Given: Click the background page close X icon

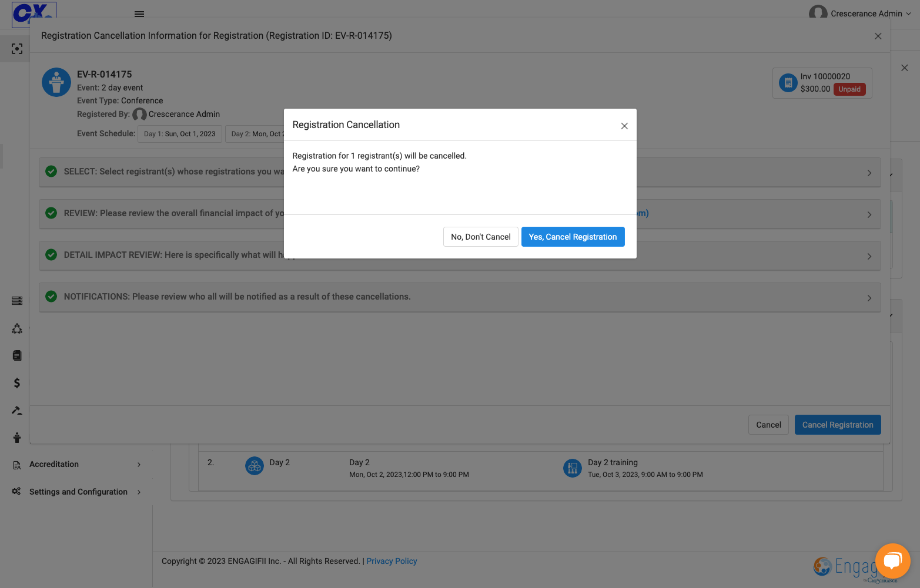Looking at the screenshot, I should [x=905, y=68].
